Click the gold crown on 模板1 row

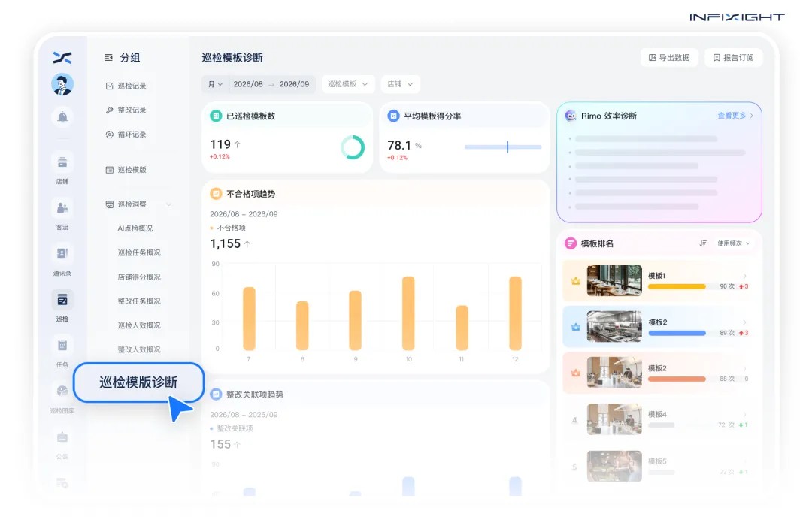coord(575,280)
